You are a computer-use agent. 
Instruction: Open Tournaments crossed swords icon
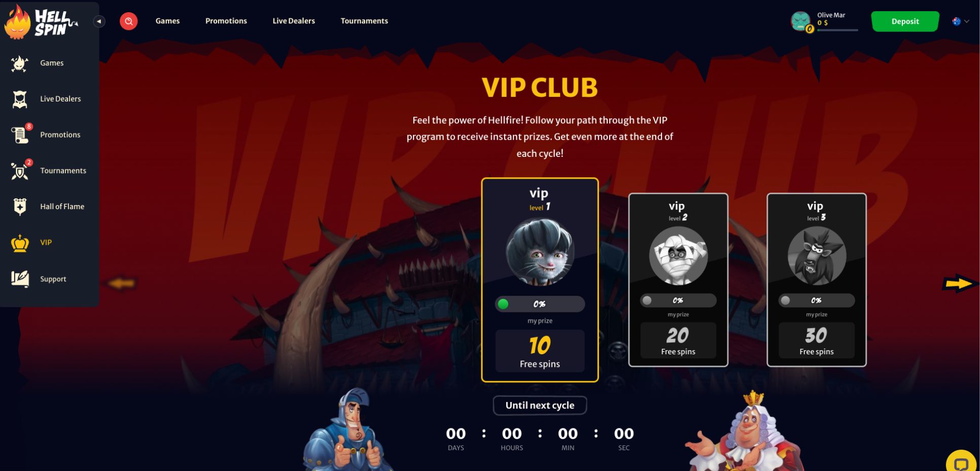20,171
